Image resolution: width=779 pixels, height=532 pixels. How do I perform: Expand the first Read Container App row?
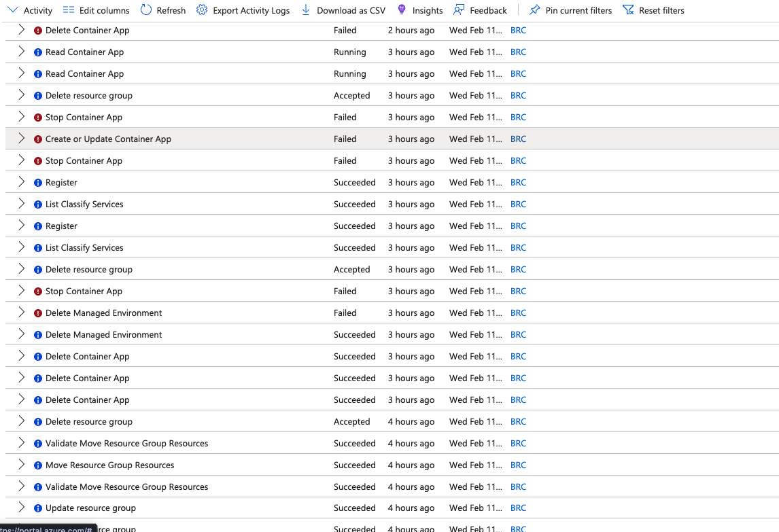point(21,52)
